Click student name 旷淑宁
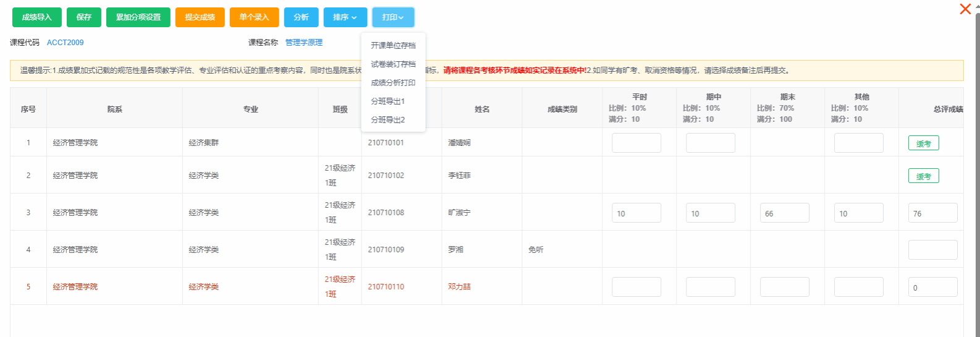 pos(459,213)
